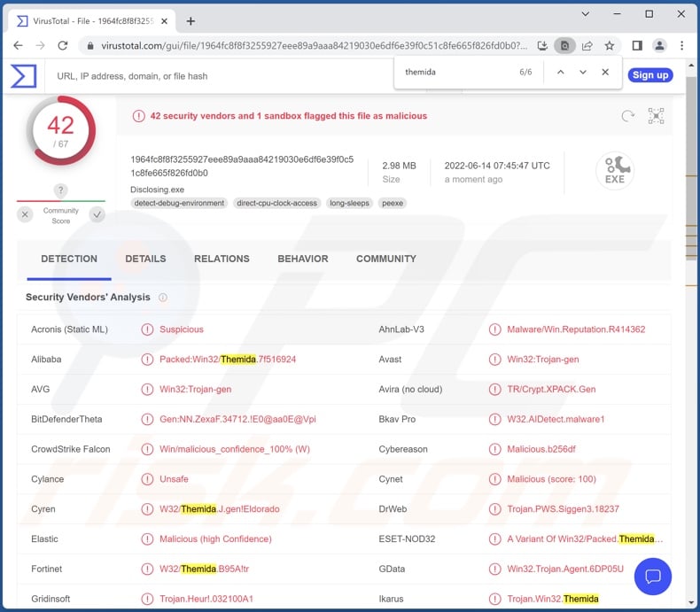Click the browser address bar URL
Screen dimensions: 700x612
tap(314, 45)
